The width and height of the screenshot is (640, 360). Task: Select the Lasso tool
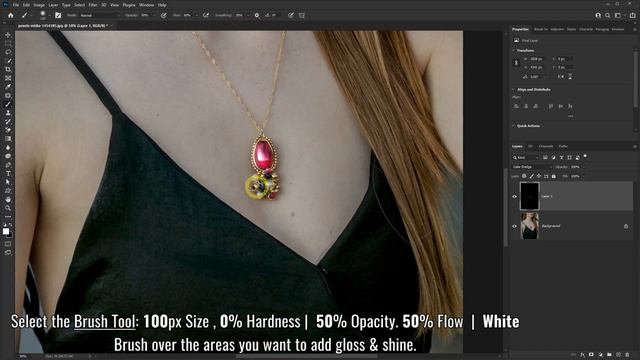point(8,52)
